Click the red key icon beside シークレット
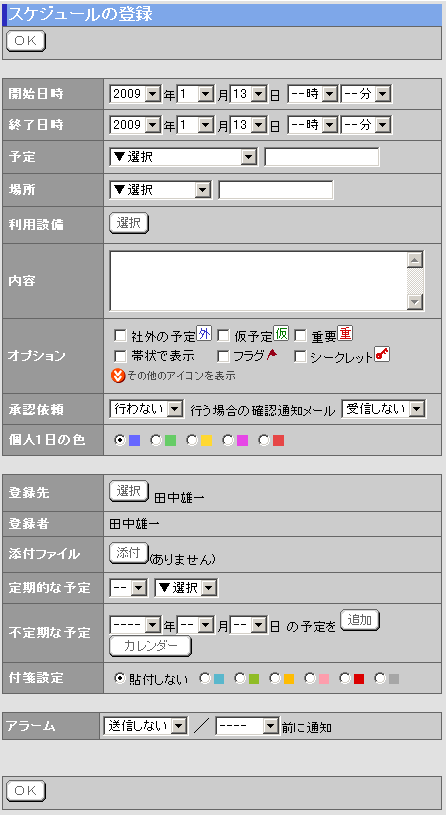Image resolution: width=446 pixels, height=815 pixels. [x=382, y=354]
